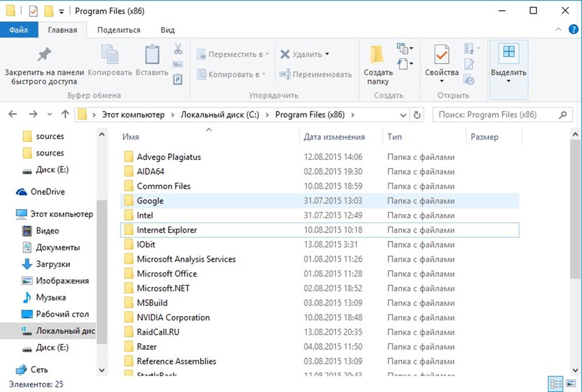Viewport: 582px width, 392px height.
Task: Click the file list vertical scrollbar thumb
Action: [x=575, y=209]
